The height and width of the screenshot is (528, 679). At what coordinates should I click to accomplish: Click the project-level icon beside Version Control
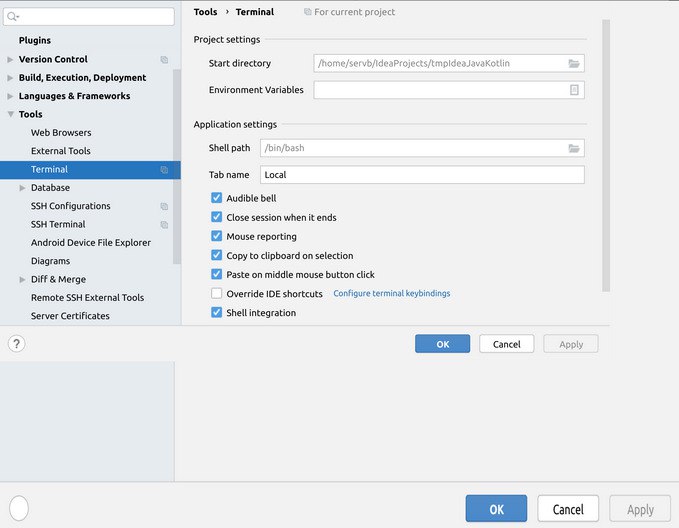[164, 59]
